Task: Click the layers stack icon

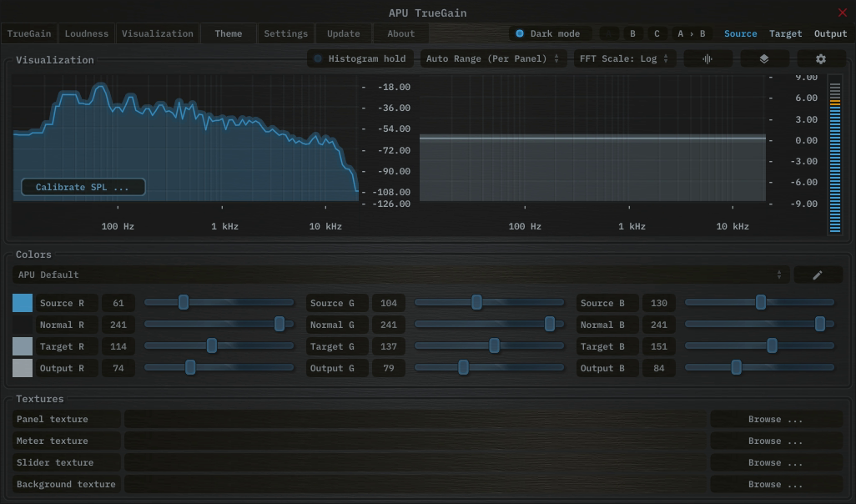Action: (x=763, y=59)
